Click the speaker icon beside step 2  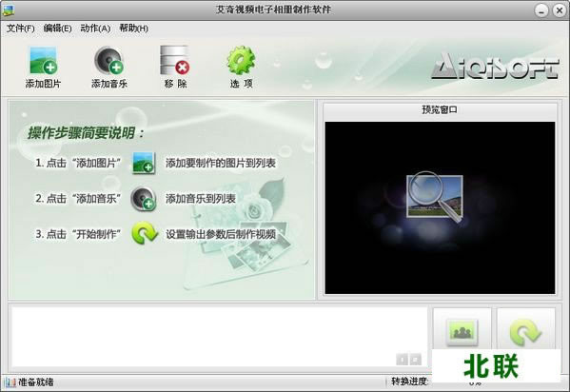click(x=144, y=199)
